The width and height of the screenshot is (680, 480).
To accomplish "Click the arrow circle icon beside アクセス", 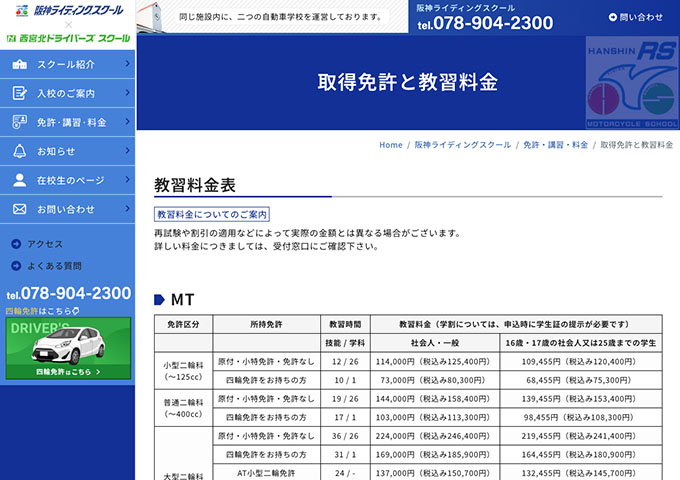I will [x=16, y=244].
